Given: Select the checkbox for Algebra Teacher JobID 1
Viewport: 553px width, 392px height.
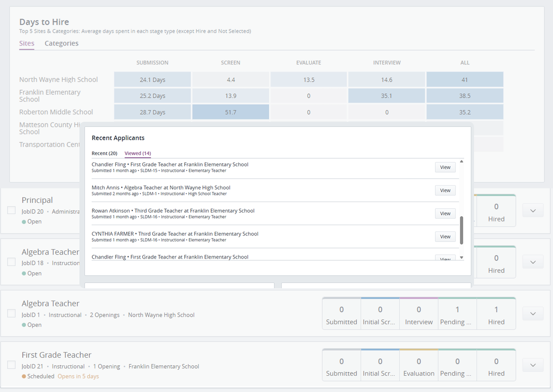Looking at the screenshot, I should [x=12, y=314].
